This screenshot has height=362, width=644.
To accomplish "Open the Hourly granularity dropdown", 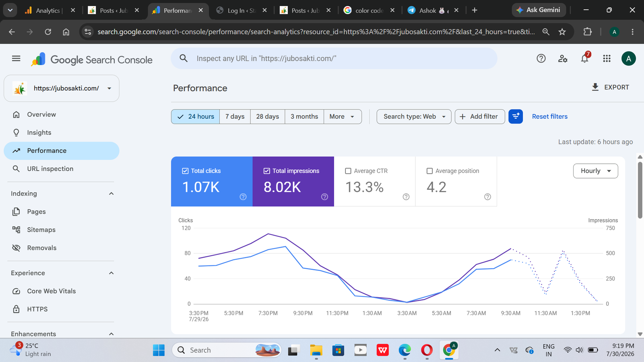I will point(595,171).
